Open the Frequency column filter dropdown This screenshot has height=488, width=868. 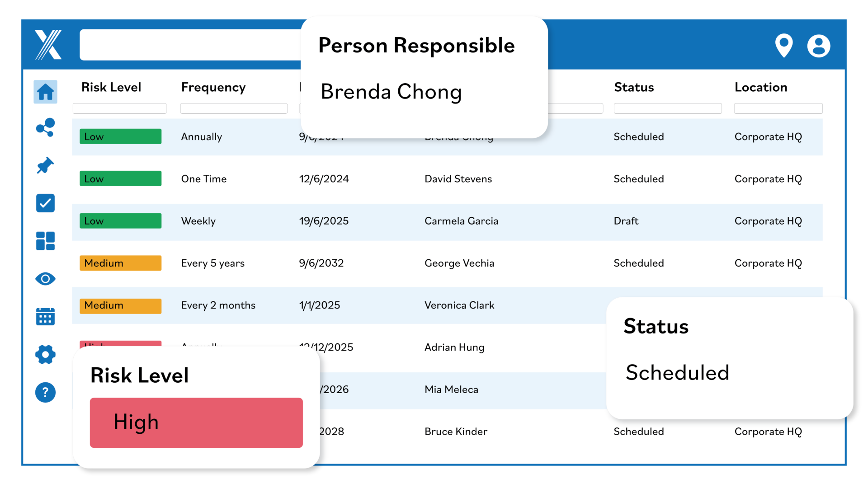tap(234, 108)
